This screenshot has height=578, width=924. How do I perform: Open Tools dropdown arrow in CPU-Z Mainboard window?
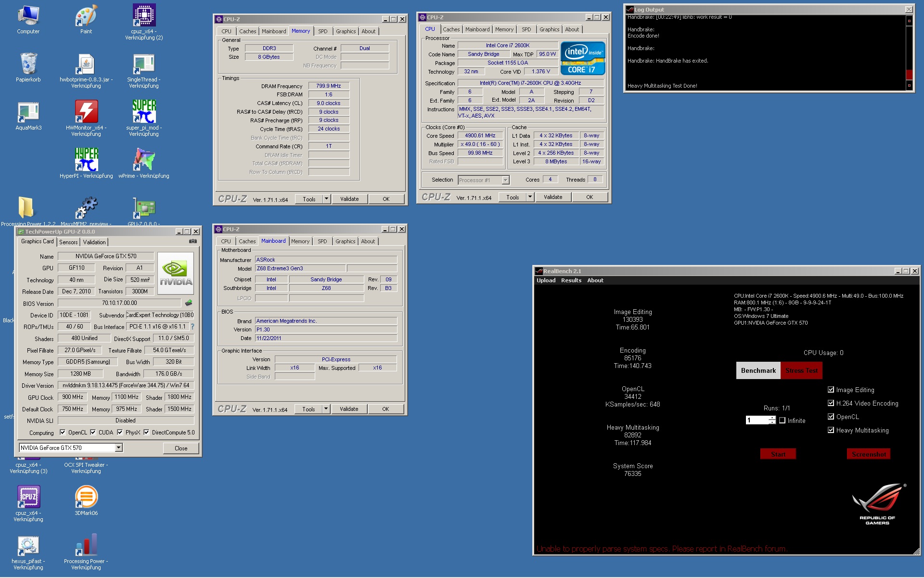tap(326, 408)
